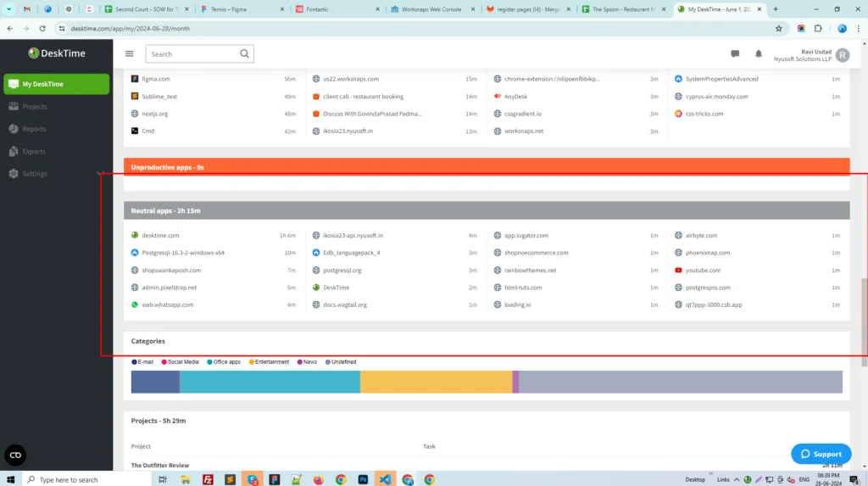868x486 pixels.
Task: Go to Reports in sidebar
Action: coord(35,129)
